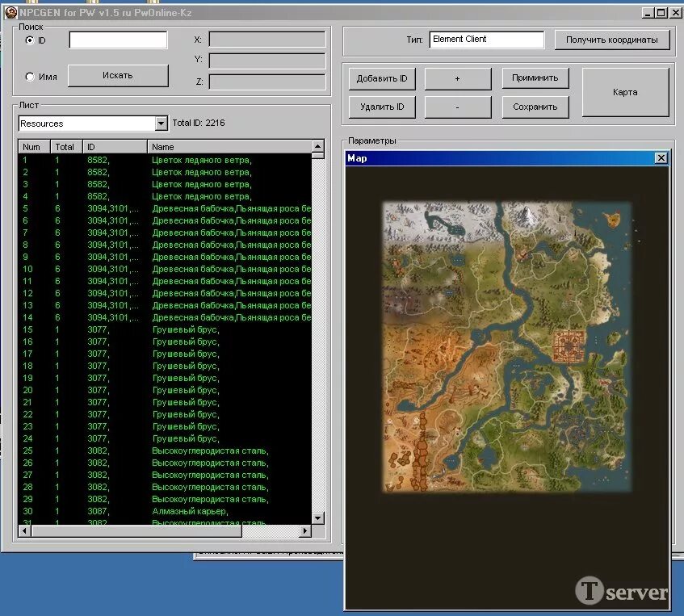Select row 1 Цветок ледяного ветра
Viewport: 684px width, 616px height.
(165, 160)
